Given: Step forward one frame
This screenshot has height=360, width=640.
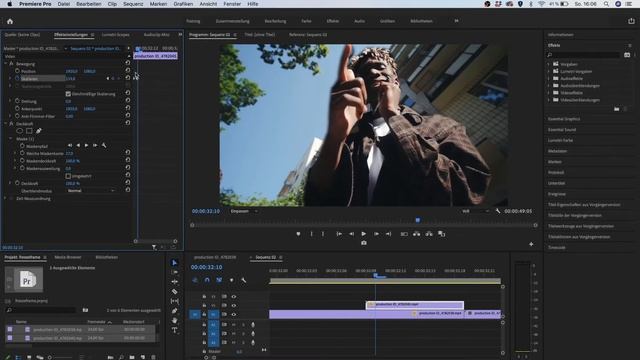Looking at the screenshot, I should (376, 234).
